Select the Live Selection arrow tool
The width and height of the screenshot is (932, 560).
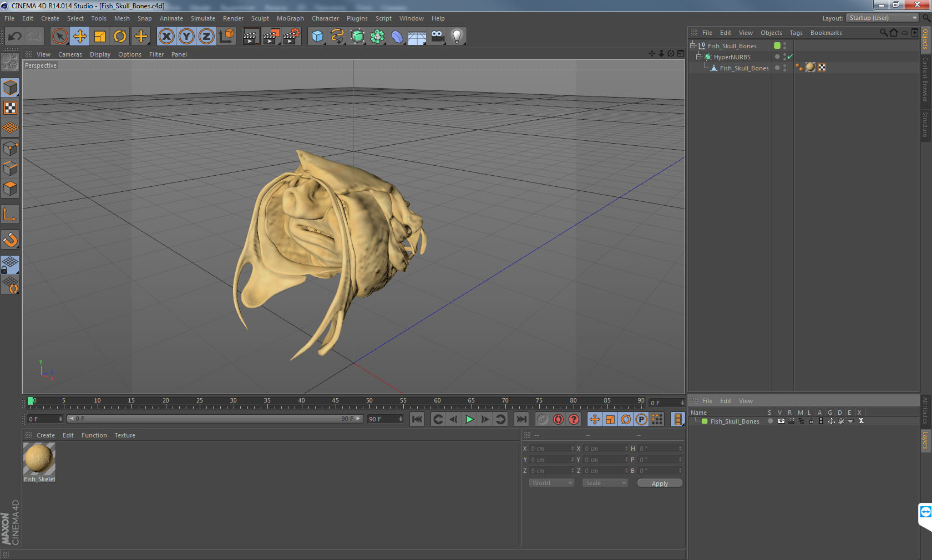point(59,37)
